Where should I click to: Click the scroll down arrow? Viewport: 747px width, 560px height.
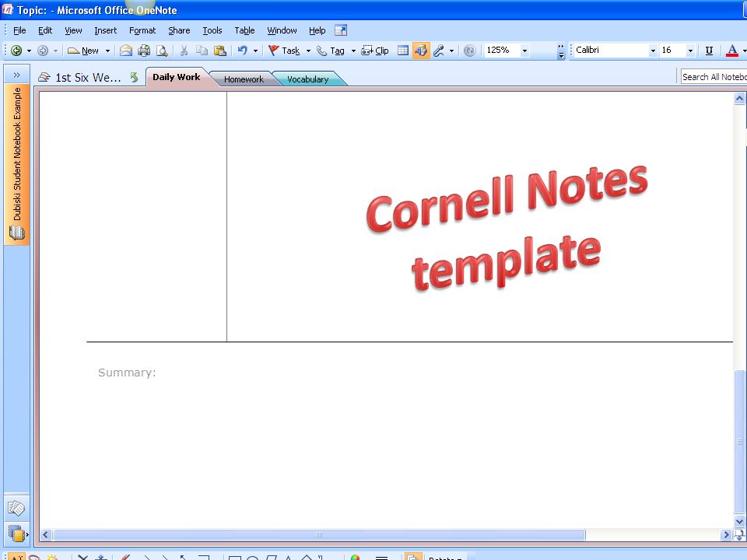739,521
